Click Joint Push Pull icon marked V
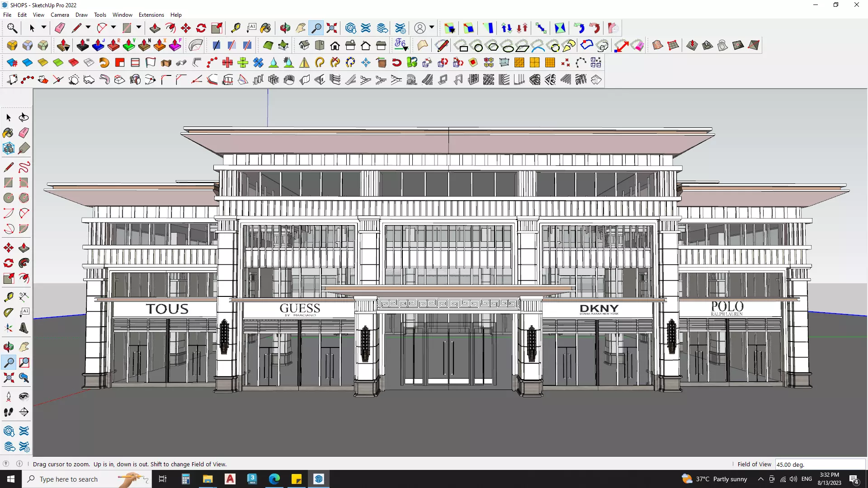 (x=129, y=45)
